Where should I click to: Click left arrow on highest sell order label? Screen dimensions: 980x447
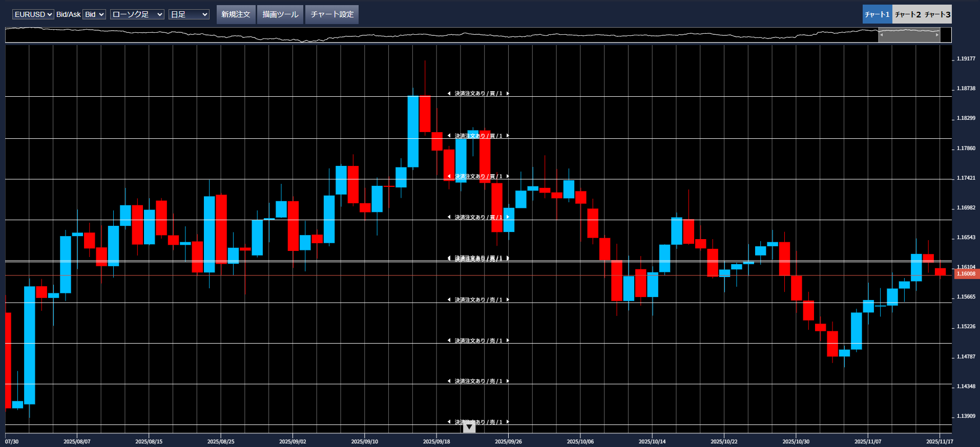[449, 300]
